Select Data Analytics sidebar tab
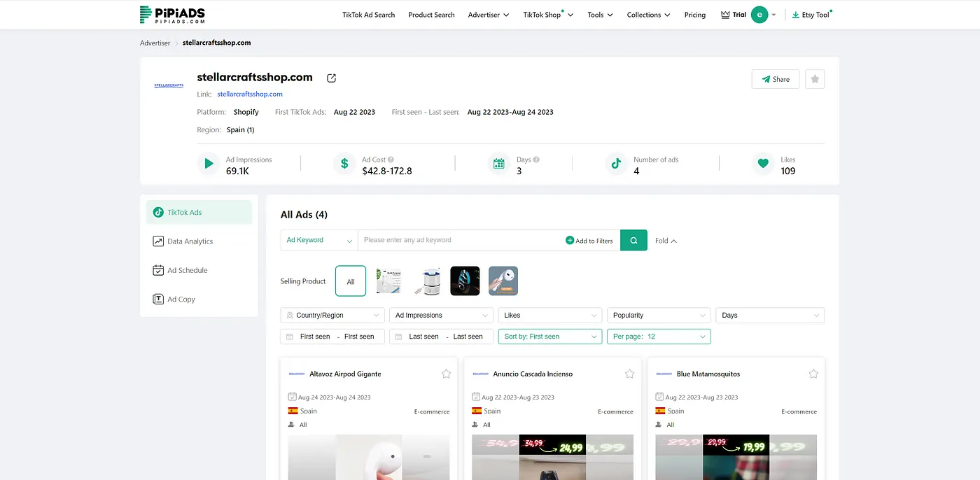 (199, 241)
